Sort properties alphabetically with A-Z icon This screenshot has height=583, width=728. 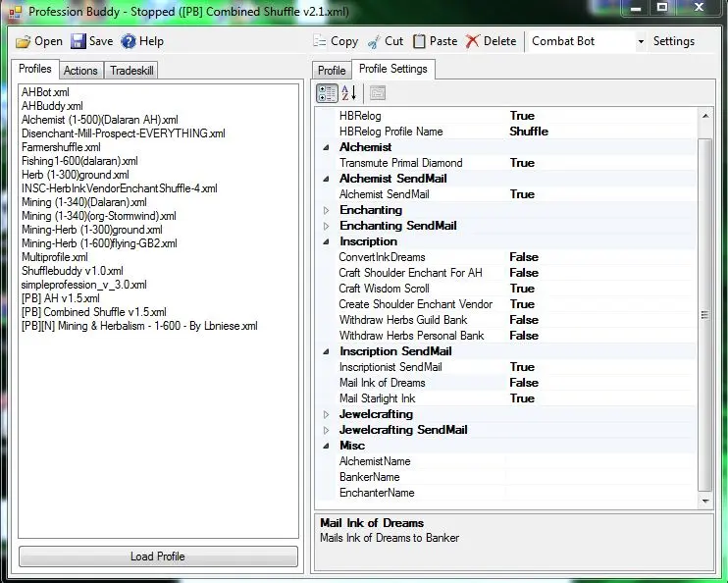coord(348,93)
